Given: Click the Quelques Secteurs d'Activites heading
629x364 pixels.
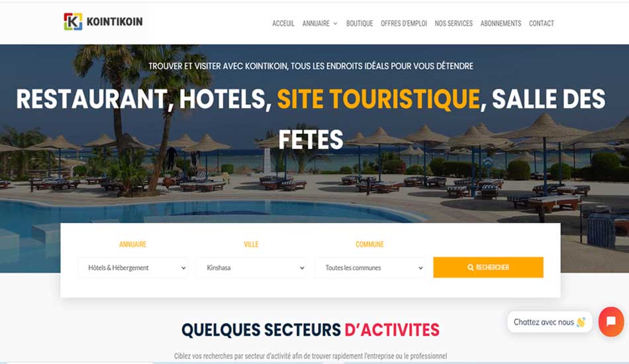Looking at the screenshot, I should tap(311, 330).
